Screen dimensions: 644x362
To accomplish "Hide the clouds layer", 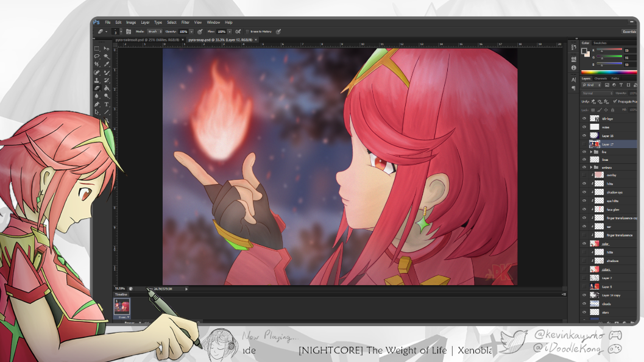I will (x=584, y=303).
